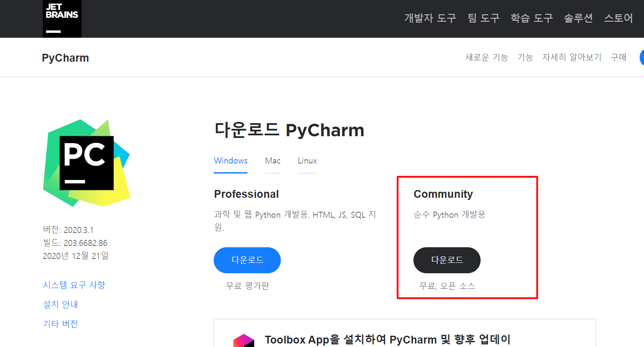
Task: Click the PyCharm product title
Action: (65, 58)
